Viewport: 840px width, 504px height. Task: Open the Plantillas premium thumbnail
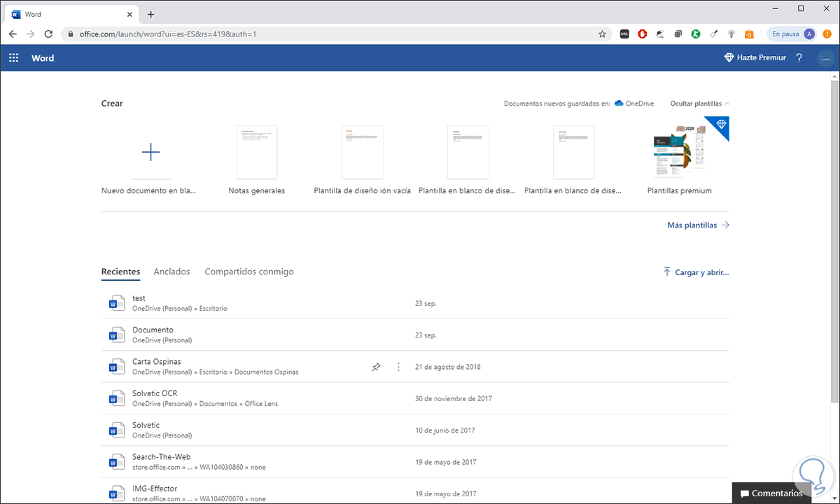[679, 152]
